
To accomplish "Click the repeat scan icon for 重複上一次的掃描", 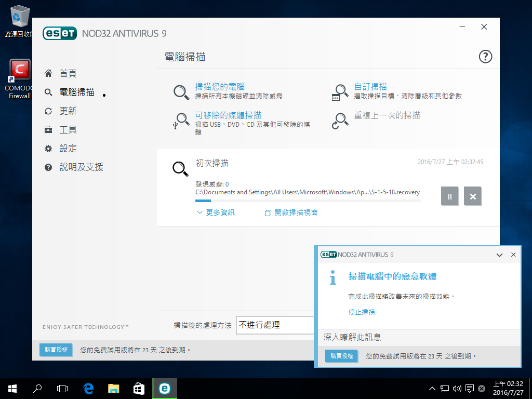I will point(340,121).
